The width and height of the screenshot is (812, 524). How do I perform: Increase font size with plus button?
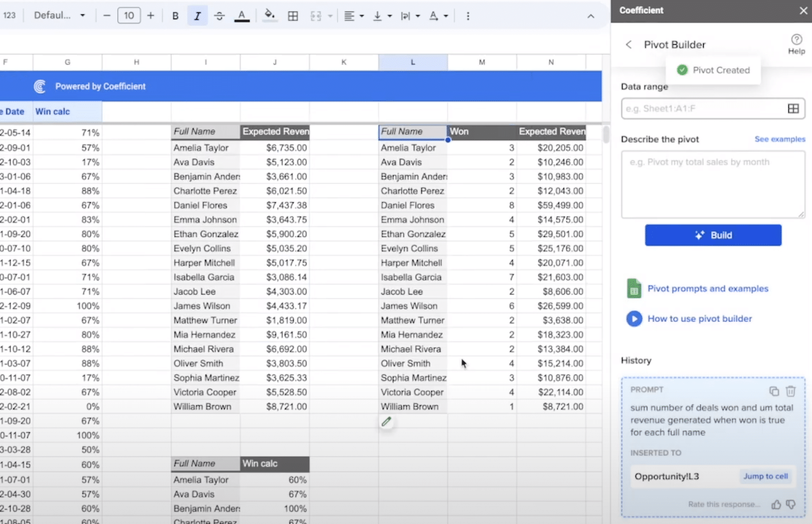(x=151, y=16)
